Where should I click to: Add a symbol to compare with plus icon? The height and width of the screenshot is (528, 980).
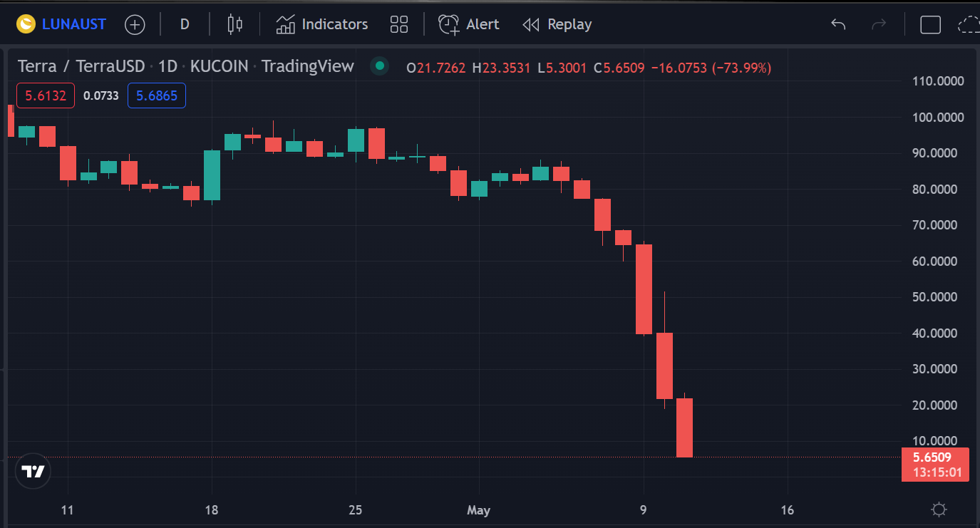135,25
